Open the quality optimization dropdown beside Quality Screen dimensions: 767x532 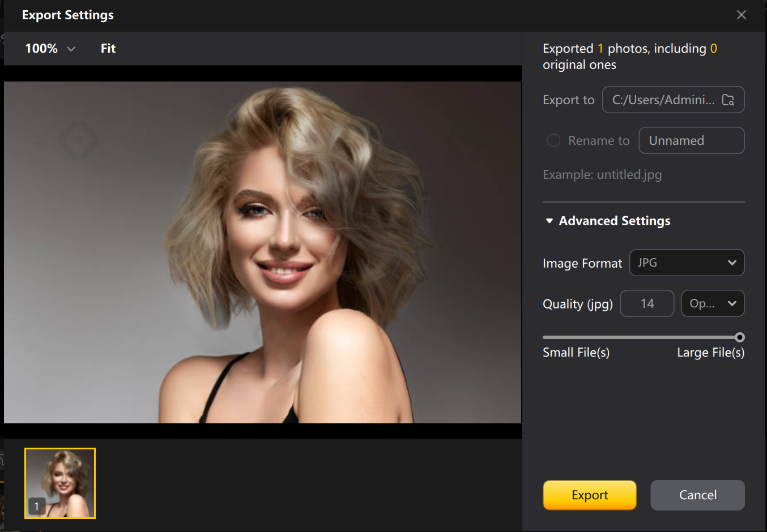pyautogui.click(x=713, y=303)
